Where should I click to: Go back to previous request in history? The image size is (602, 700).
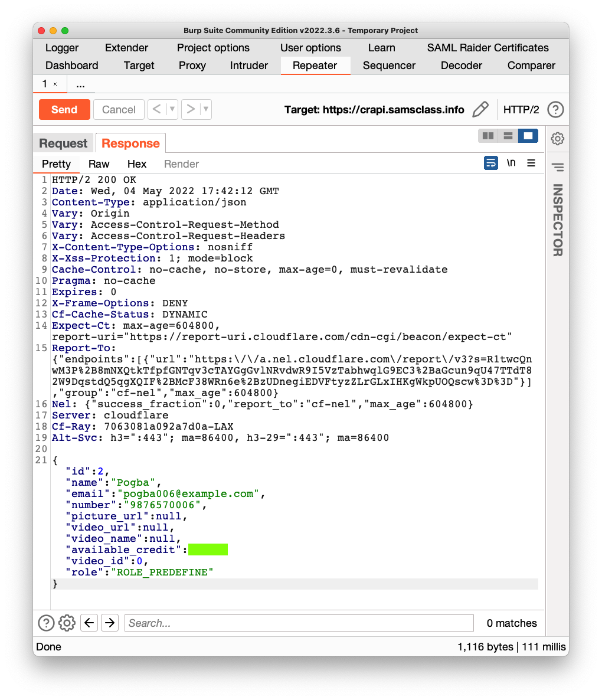point(156,109)
